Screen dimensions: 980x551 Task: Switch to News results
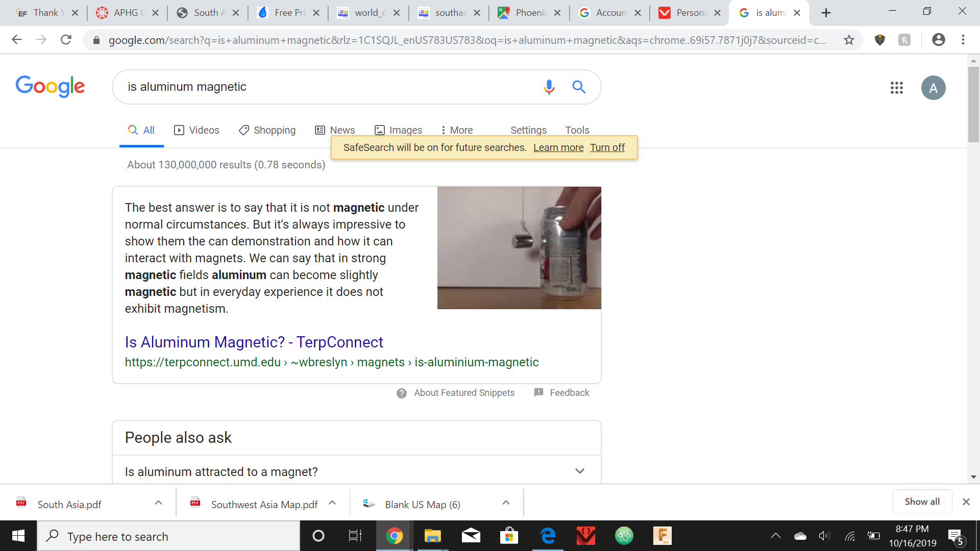(335, 130)
